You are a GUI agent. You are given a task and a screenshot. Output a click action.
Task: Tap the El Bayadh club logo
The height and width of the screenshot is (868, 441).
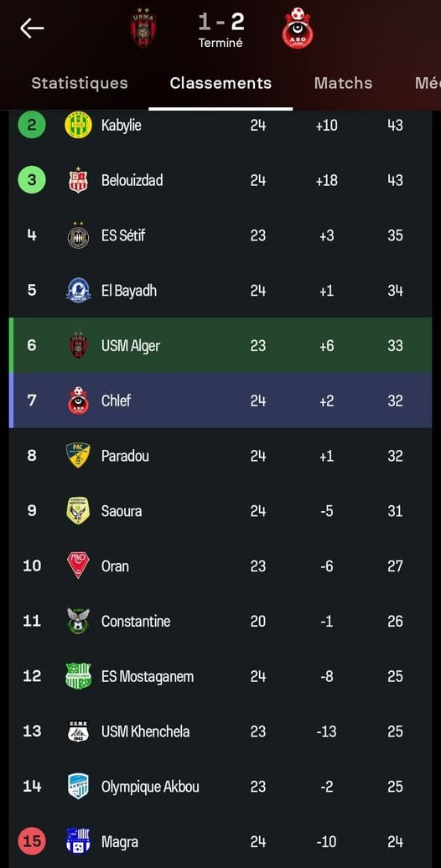tap(78, 290)
